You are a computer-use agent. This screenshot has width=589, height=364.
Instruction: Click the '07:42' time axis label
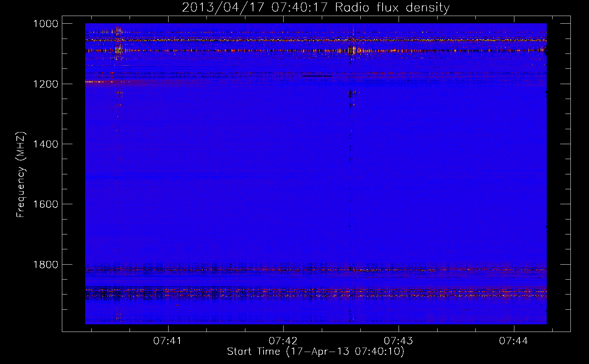(x=283, y=341)
